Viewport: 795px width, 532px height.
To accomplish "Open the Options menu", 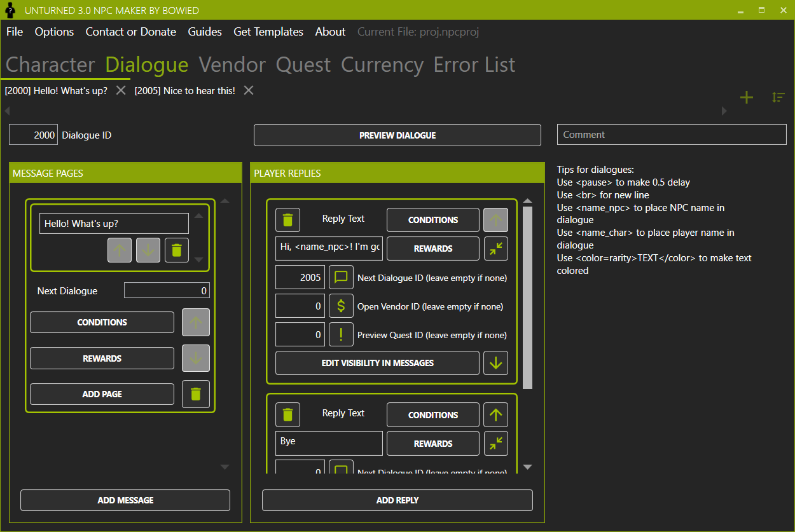I will (54, 32).
